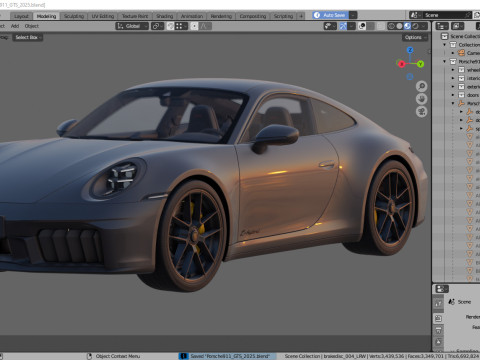
Task: Open object visibility and selectability dropdown
Action: coord(330,26)
